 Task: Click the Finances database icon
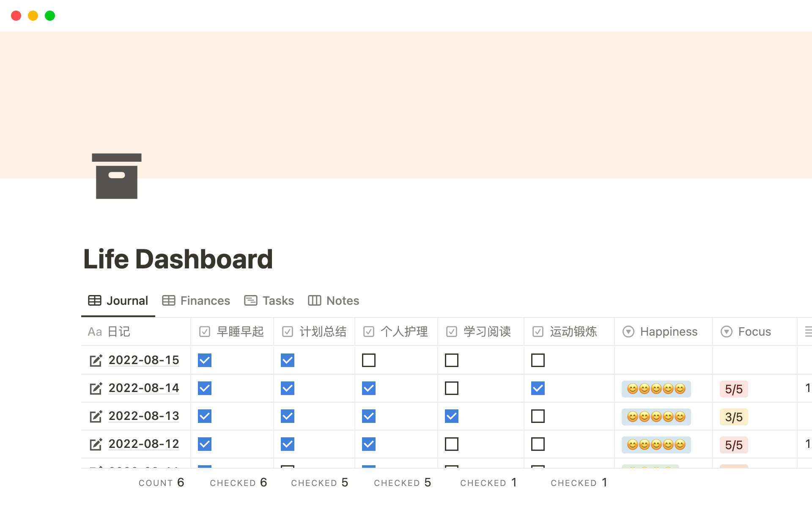click(168, 301)
